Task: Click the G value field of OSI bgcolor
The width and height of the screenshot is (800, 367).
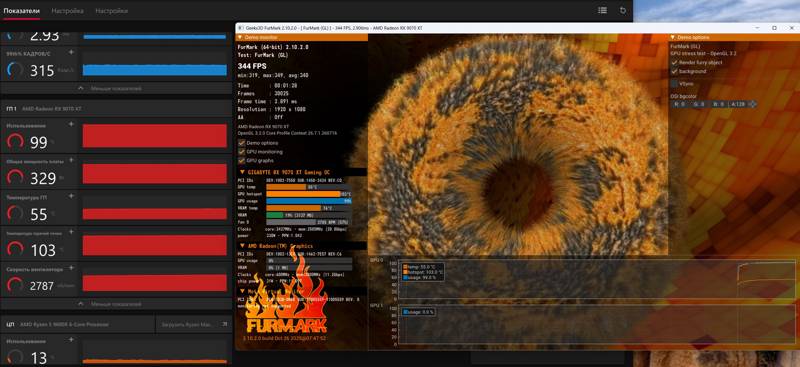Action: 699,104
